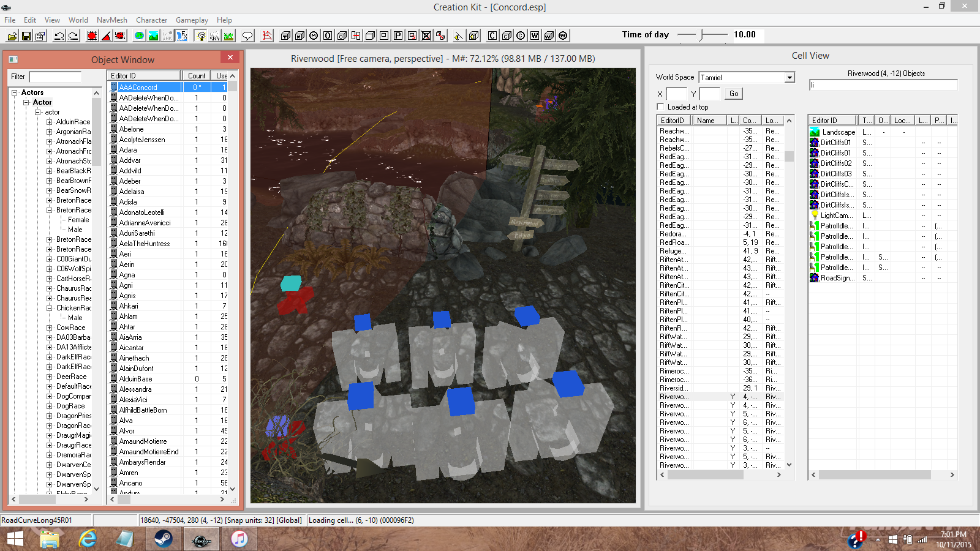Toggle the Snap to grid red icon

(92, 36)
